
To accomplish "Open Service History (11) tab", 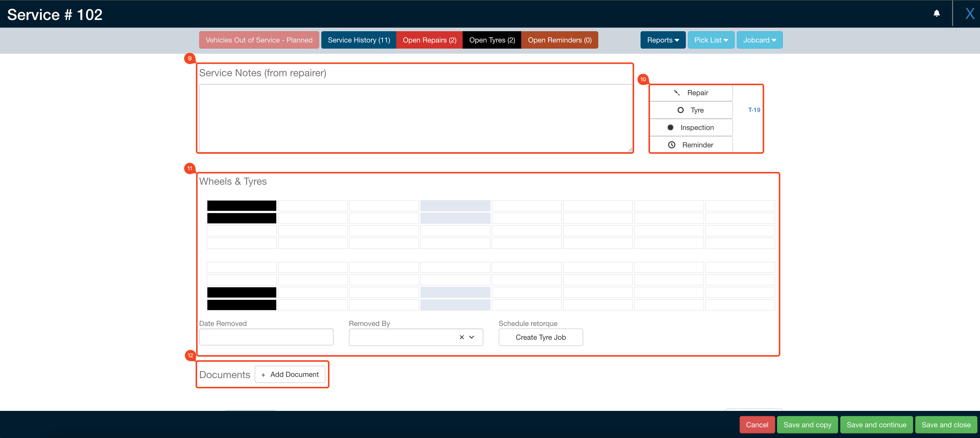I will coord(359,40).
